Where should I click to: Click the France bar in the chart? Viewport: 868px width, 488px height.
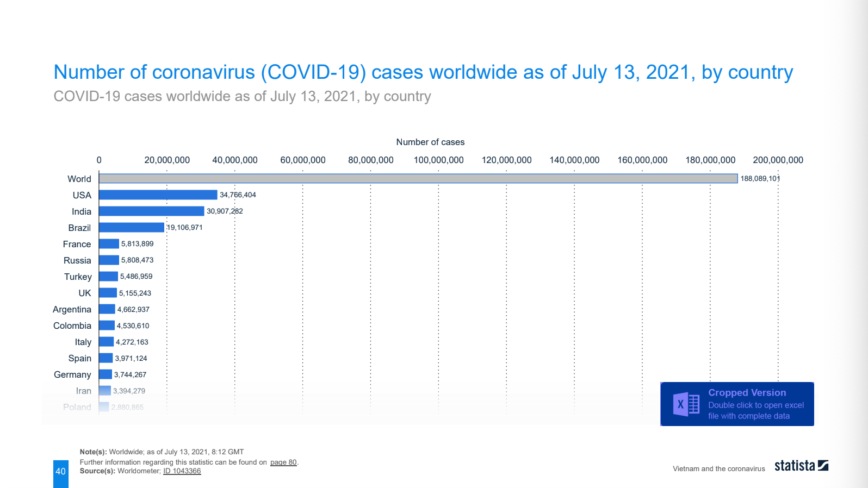[x=109, y=243]
